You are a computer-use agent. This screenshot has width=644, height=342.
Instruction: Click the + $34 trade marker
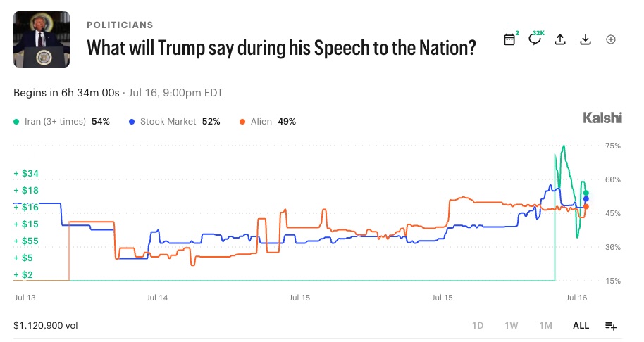(26, 173)
